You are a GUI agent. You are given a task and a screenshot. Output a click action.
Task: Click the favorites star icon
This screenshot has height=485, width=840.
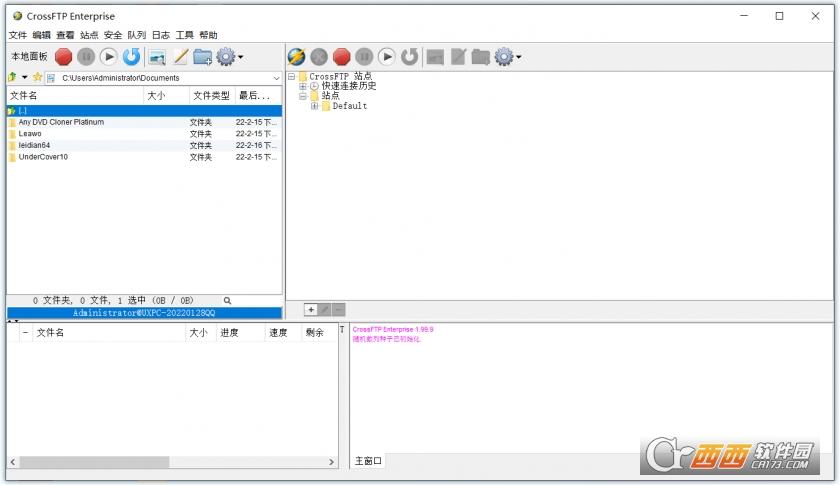37,77
